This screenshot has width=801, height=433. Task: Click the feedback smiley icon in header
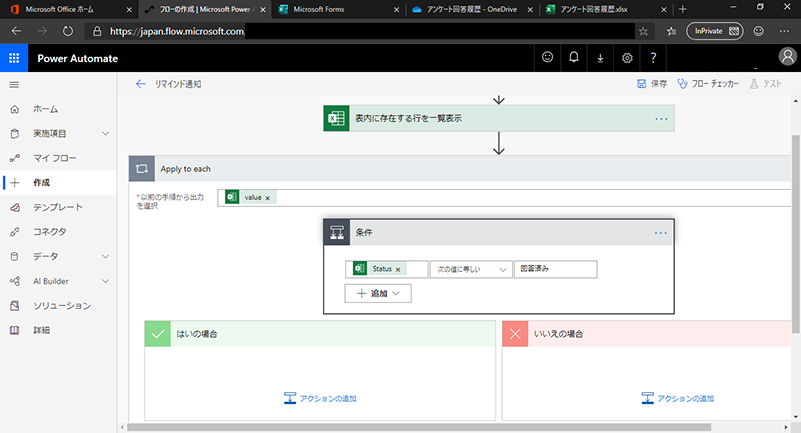(547, 57)
